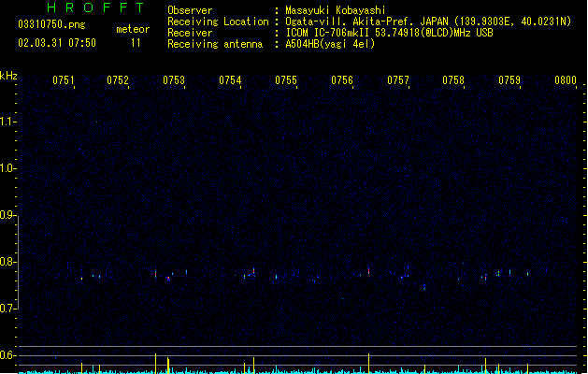Image resolution: width=588 pixels, height=374 pixels.
Task: Click the 0758 time axis marker
Action: click(453, 80)
